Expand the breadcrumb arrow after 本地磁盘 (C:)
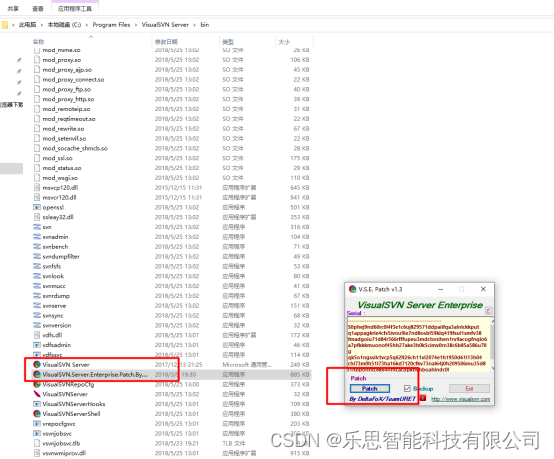Image resolution: width=554 pixels, height=459 pixels. point(87,25)
